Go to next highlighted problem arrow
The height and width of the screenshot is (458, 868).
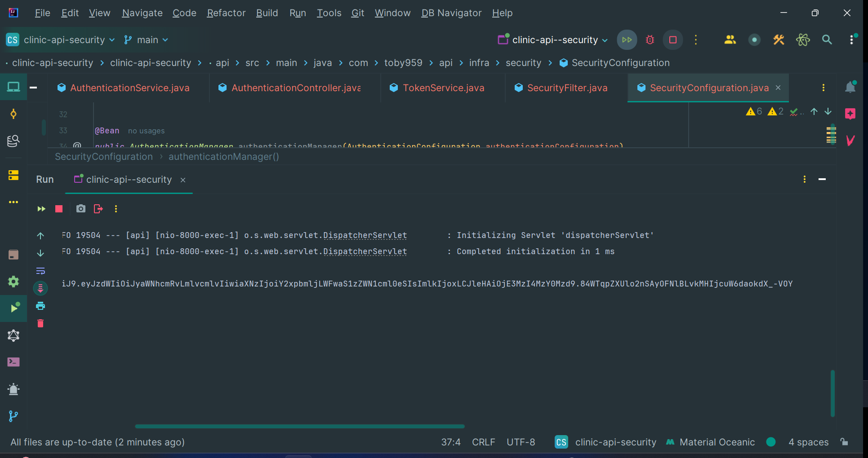click(828, 112)
